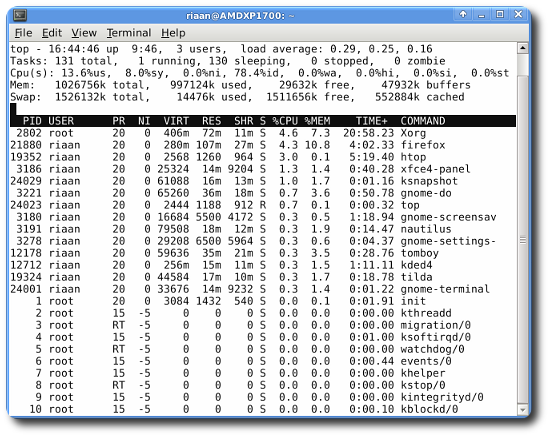Image resolution: width=550 pixels, height=437 pixels.
Task: Click the VIRT column header
Action: 176,121
